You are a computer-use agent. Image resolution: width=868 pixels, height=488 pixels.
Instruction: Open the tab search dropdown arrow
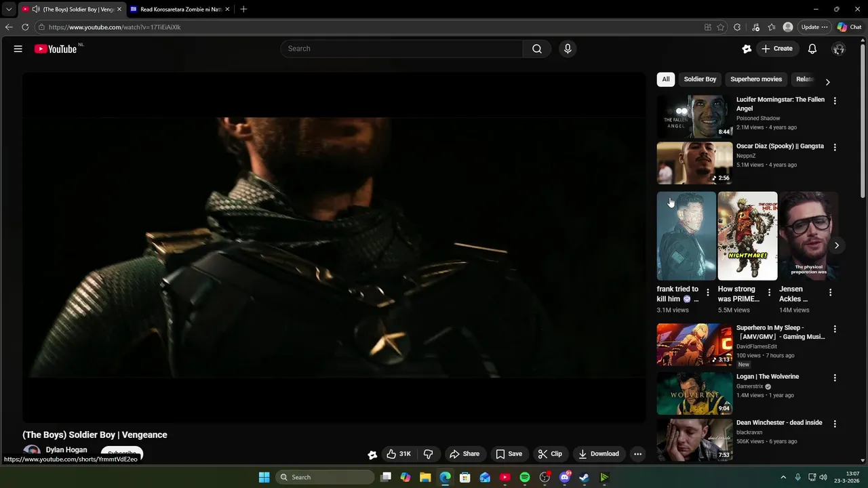pyautogui.click(x=9, y=9)
